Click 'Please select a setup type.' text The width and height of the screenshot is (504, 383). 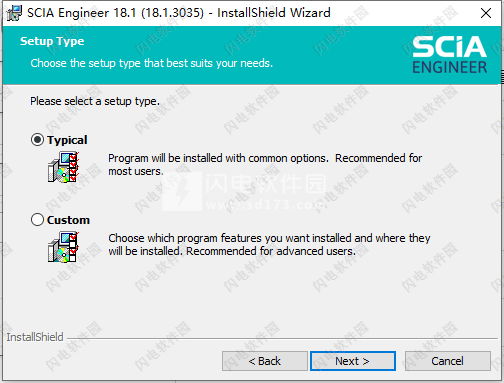(x=95, y=101)
